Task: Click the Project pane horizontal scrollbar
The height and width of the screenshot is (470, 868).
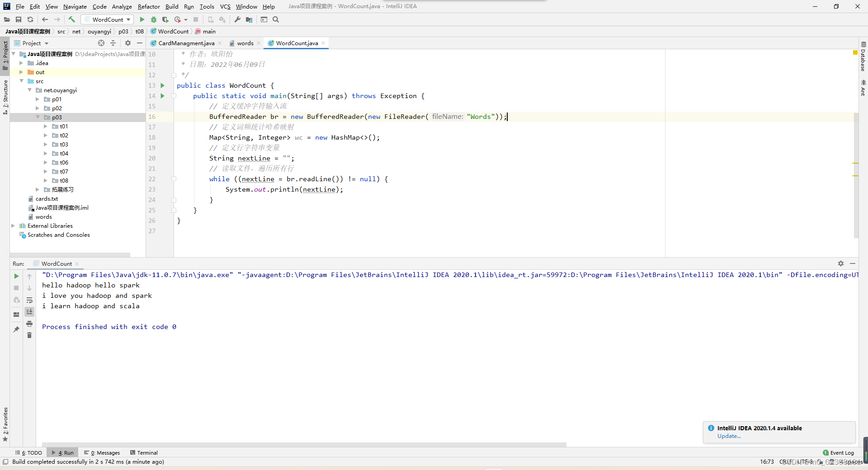Action: tap(70, 255)
